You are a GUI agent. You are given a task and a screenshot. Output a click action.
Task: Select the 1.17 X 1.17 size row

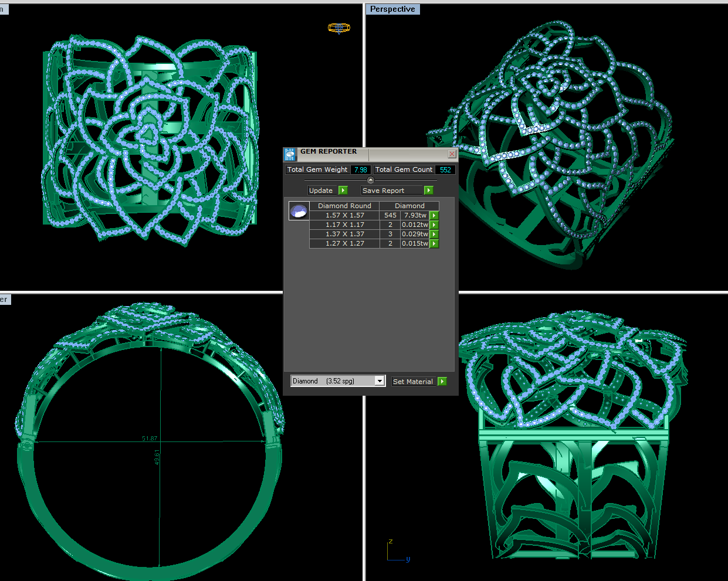[345, 225]
